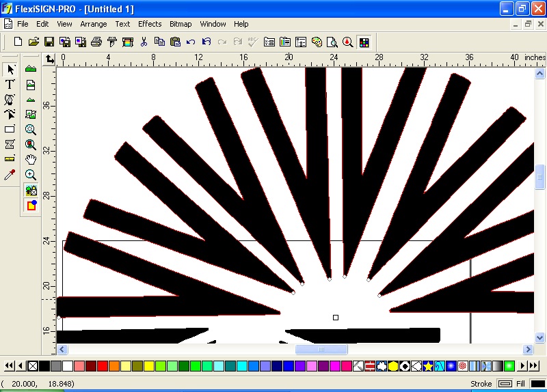Select the node edit point tool

10,114
